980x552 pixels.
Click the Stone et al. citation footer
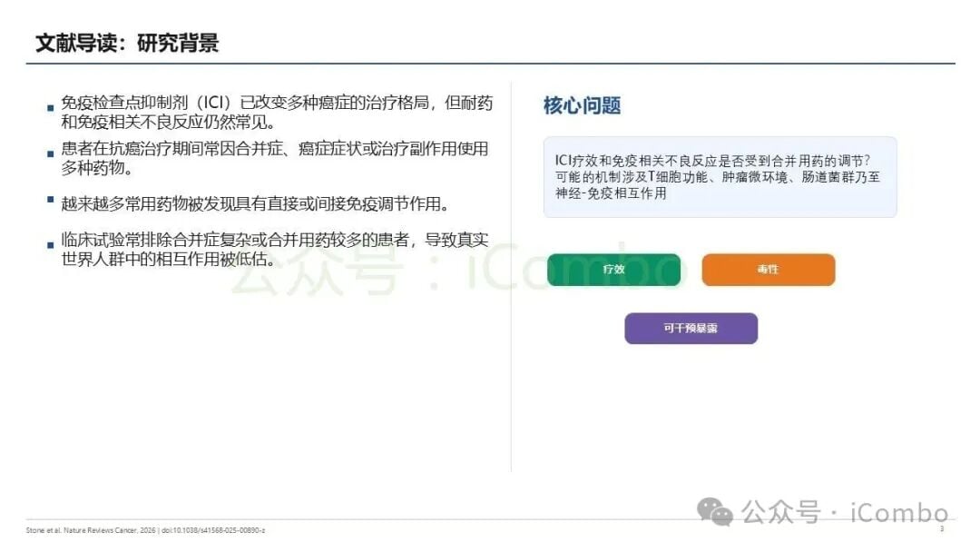coord(145,530)
